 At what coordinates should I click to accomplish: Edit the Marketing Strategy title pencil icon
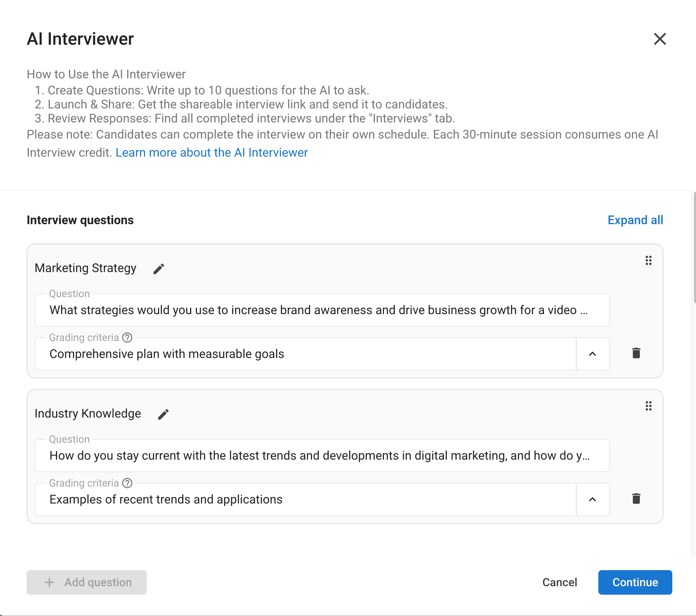click(159, 269)
